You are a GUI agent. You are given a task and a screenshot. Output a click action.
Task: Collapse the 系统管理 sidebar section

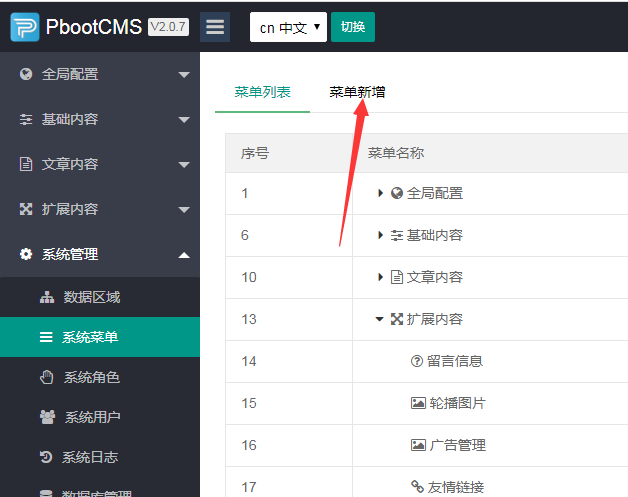click(x=100, y=254)
